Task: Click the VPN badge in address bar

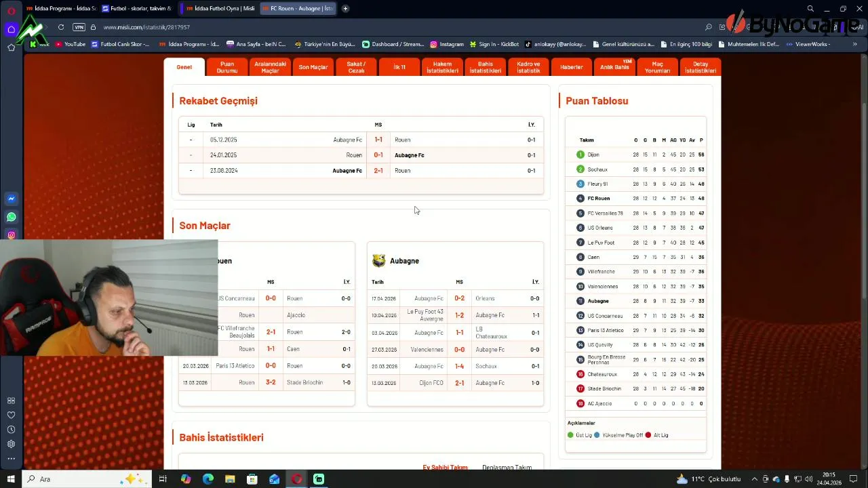Action: (x=79, y=27)
